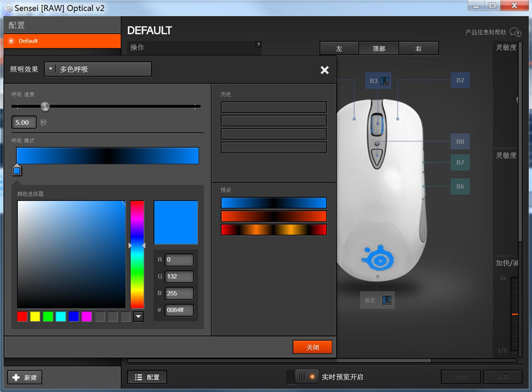532x392 pixels.
Task: Click the B2 mouse button label
Action: point(460,80)
